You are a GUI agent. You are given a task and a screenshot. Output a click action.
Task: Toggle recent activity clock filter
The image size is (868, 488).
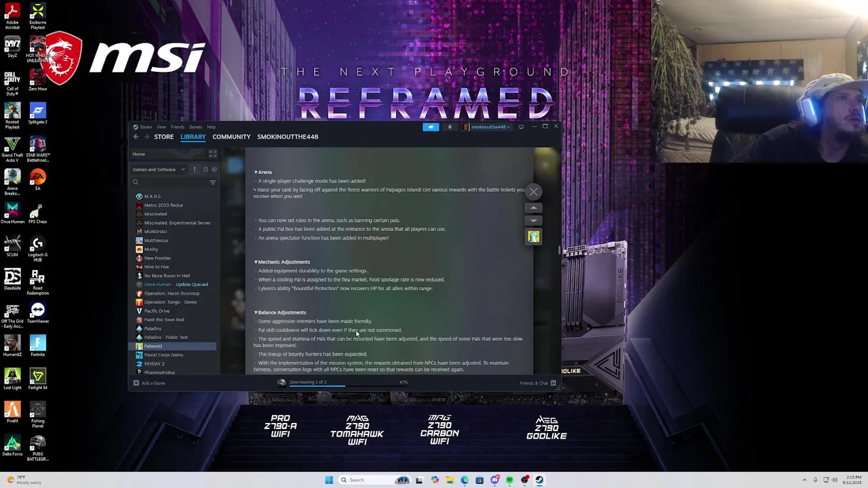pos(205,169)
